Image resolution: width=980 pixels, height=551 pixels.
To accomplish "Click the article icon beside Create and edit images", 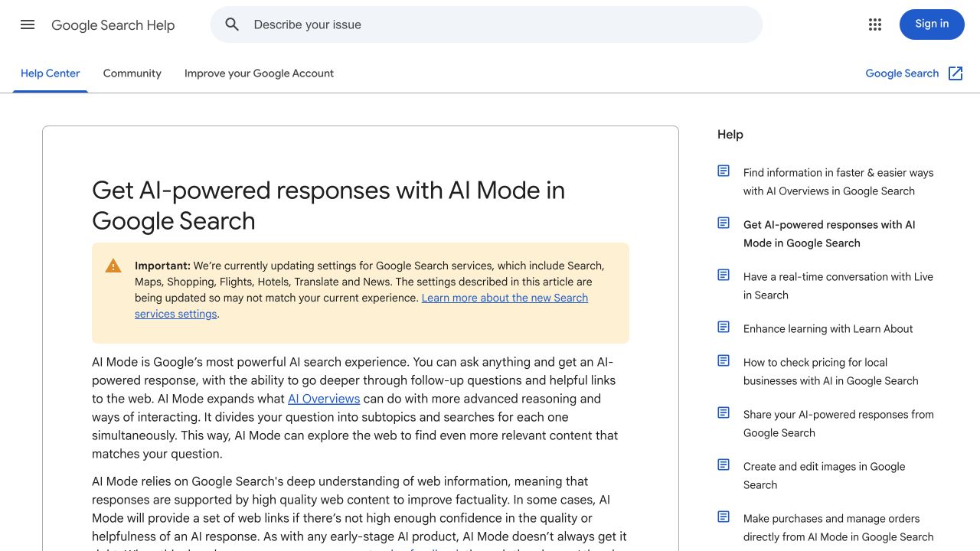I will tap(724, 465).
